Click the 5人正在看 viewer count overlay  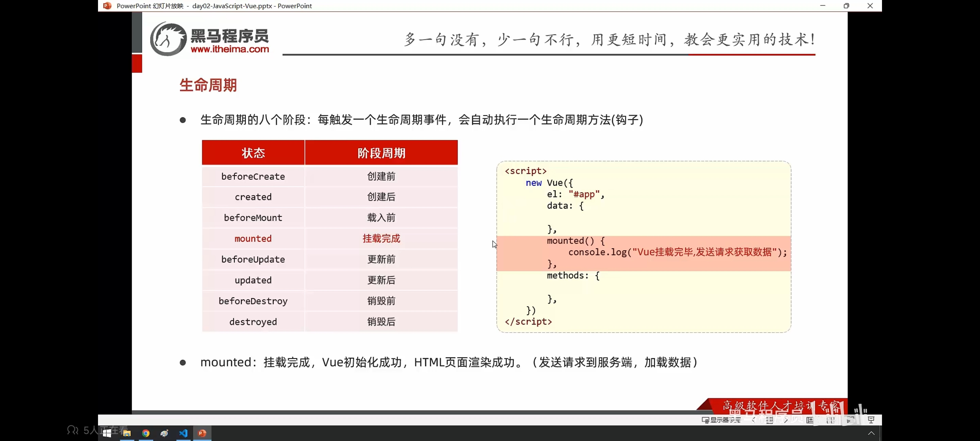[x=97, y=430]
